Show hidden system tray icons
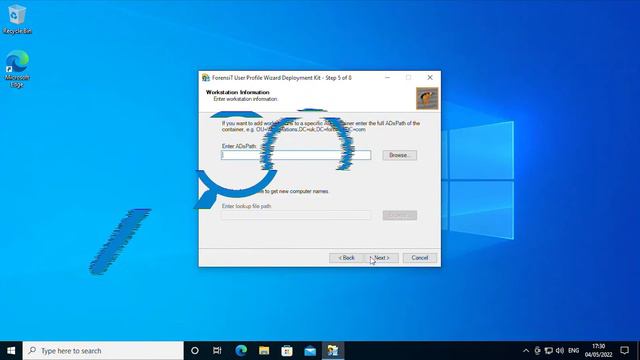The width and height of the screenshot is (640, 360). point(526,351)
